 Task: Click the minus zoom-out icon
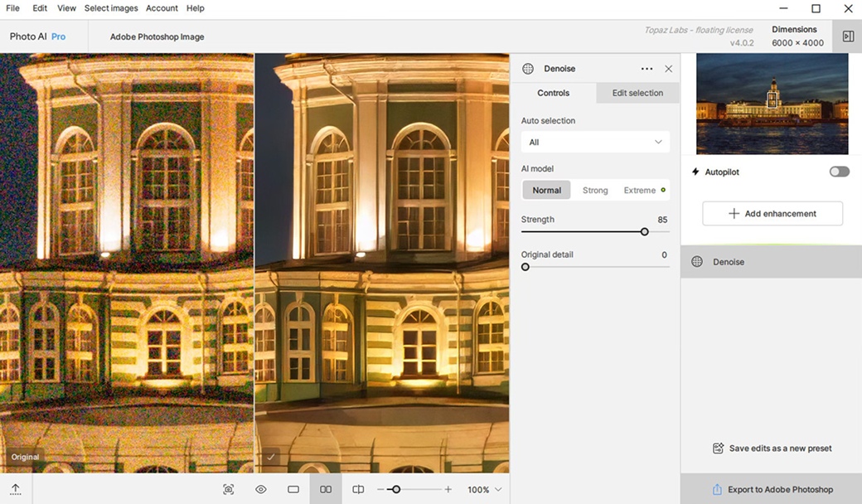tap(380, 489)
